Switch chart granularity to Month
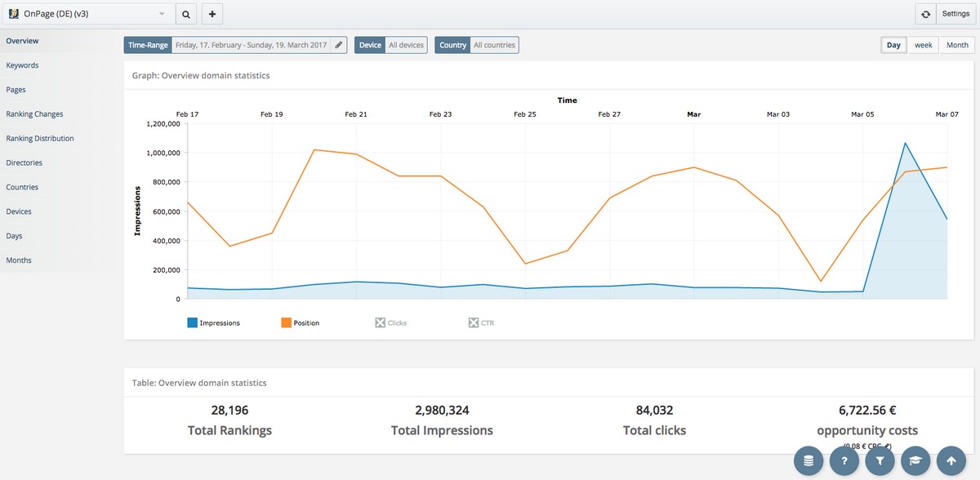The image size is (980, 480). point(957,45)
